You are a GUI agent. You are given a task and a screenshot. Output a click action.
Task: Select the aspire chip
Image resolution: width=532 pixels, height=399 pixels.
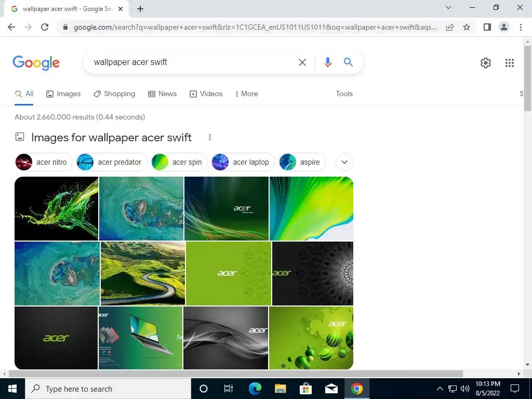click(x=302, y=162)
